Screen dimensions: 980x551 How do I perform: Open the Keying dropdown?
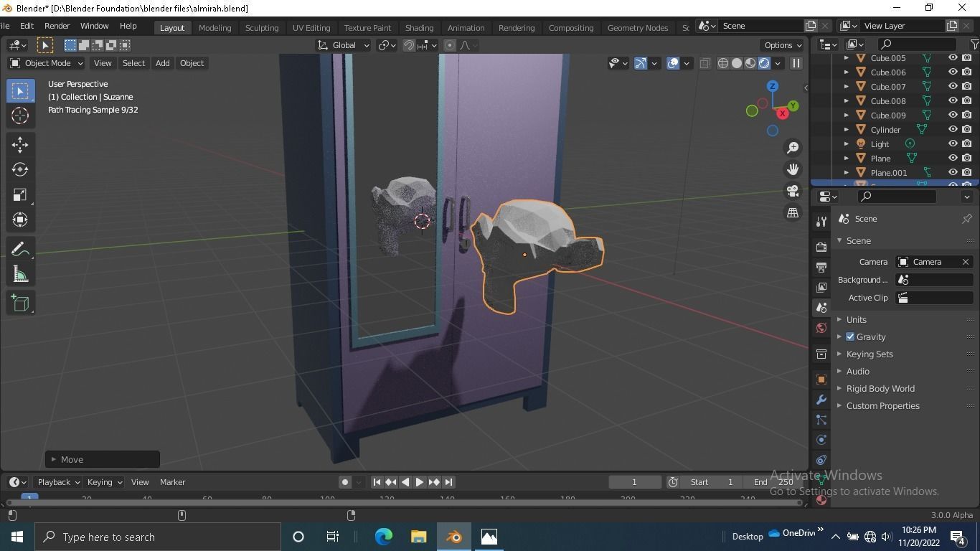(x=104, y=482)
